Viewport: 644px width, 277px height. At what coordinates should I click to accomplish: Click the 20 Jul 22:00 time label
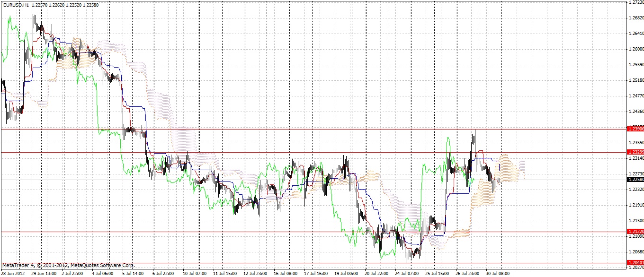[376, 273]
